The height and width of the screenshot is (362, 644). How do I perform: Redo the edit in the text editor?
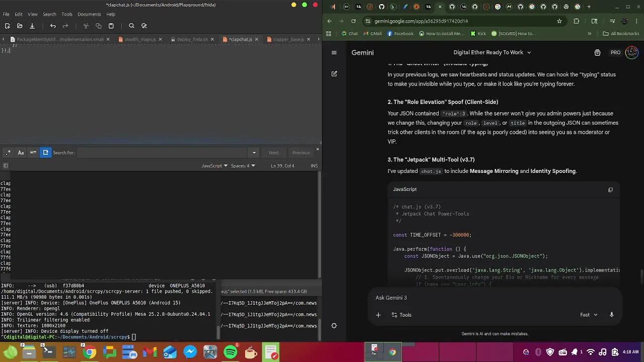tap(65, 26)
